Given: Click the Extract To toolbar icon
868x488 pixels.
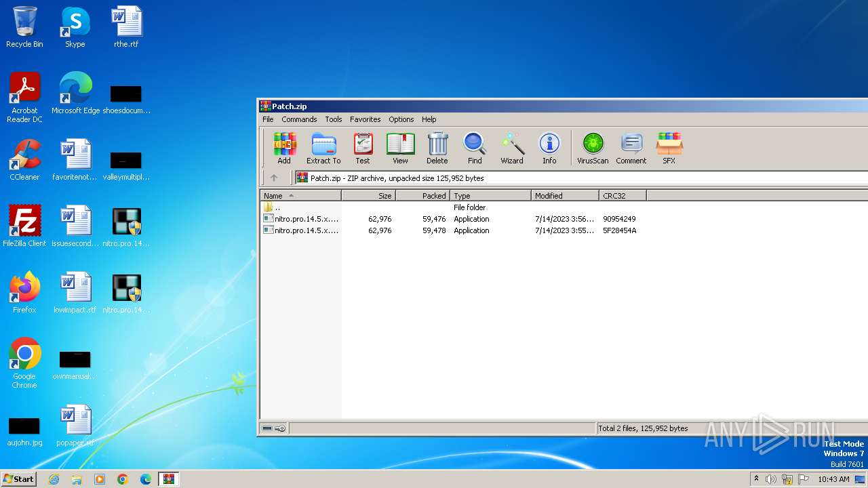Looking at the screenshot, I should pyautogui.click(x=323, y=148).
